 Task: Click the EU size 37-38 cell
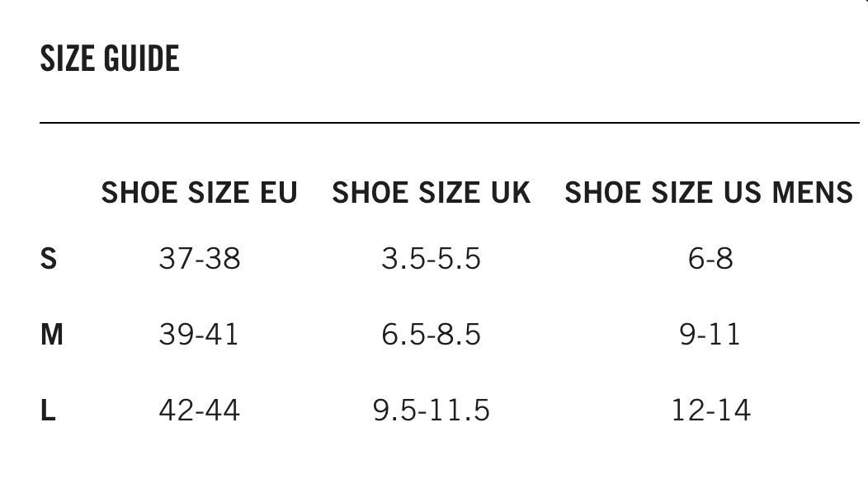click(200, 259)
